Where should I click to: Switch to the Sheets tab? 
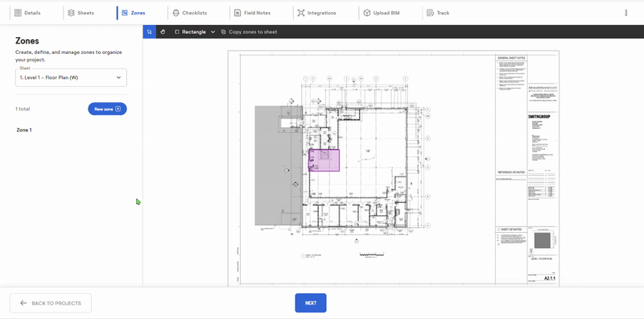(81, 13)
